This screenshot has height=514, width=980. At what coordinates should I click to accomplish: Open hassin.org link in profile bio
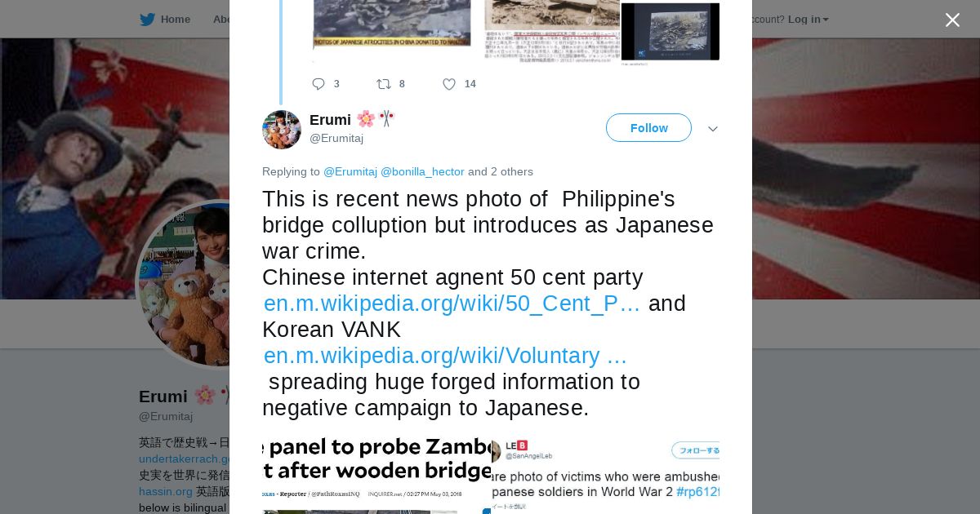click(x=166, y=491)
